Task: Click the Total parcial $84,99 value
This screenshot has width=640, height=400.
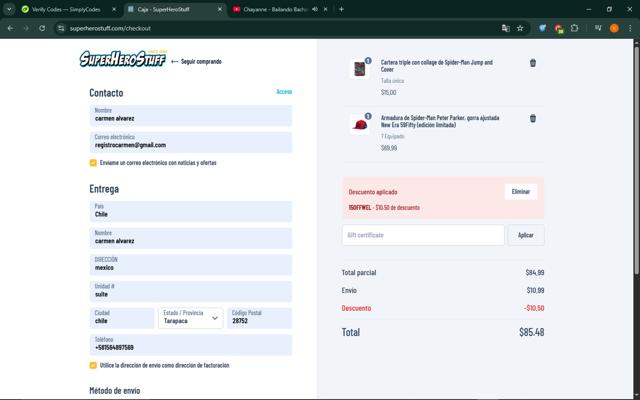Action: click(535, 272)
